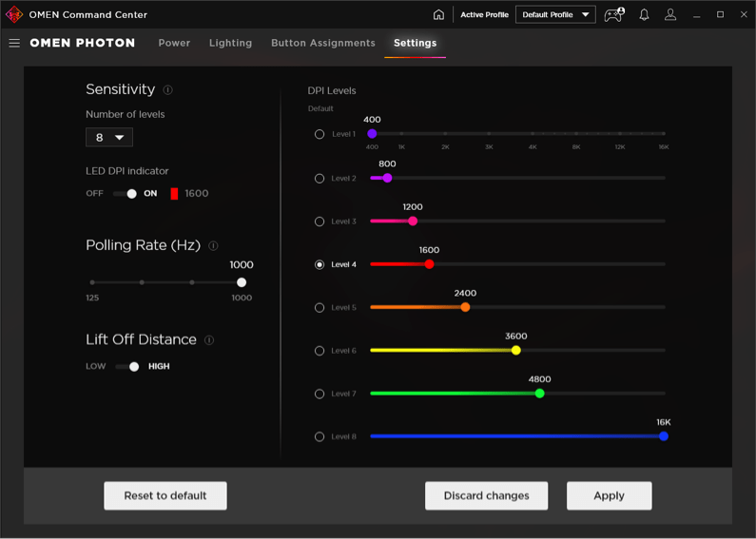Click Reset to default button
Screen dimensions: 756x539
[165, 495]
